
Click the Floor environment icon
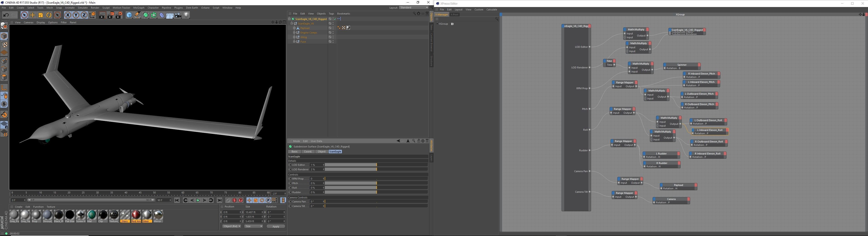(x=170, y=15)
